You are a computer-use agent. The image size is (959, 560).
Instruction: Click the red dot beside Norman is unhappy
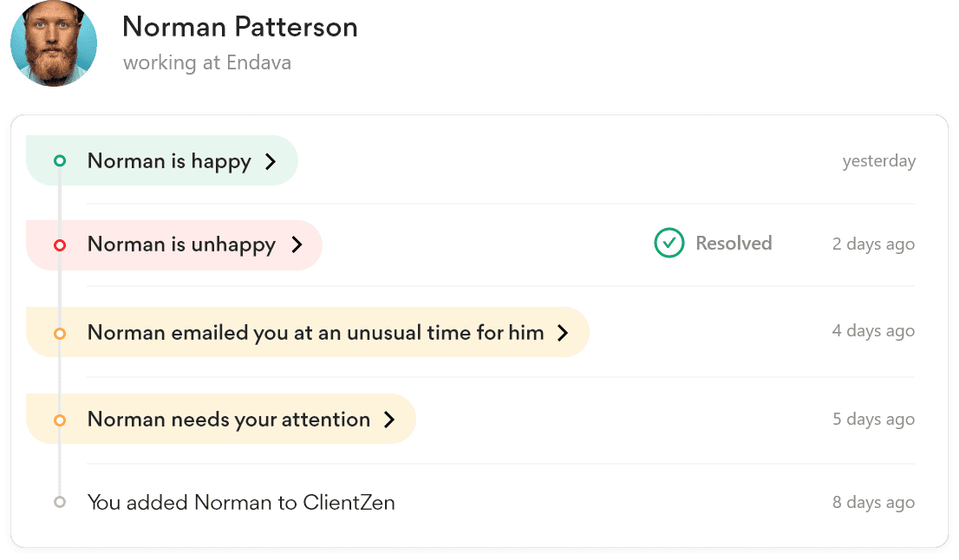pos(60,245)
